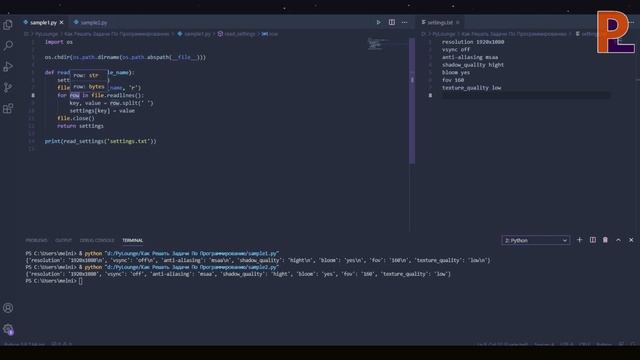Click the 'return settings' line
Viewport: 640px width, 360px height.
(x=80, y=126)
